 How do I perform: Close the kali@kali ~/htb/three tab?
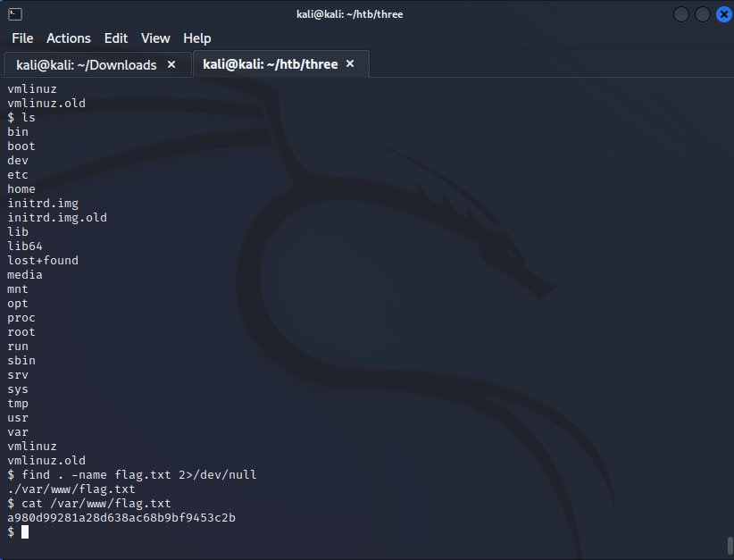click(350, 63)
